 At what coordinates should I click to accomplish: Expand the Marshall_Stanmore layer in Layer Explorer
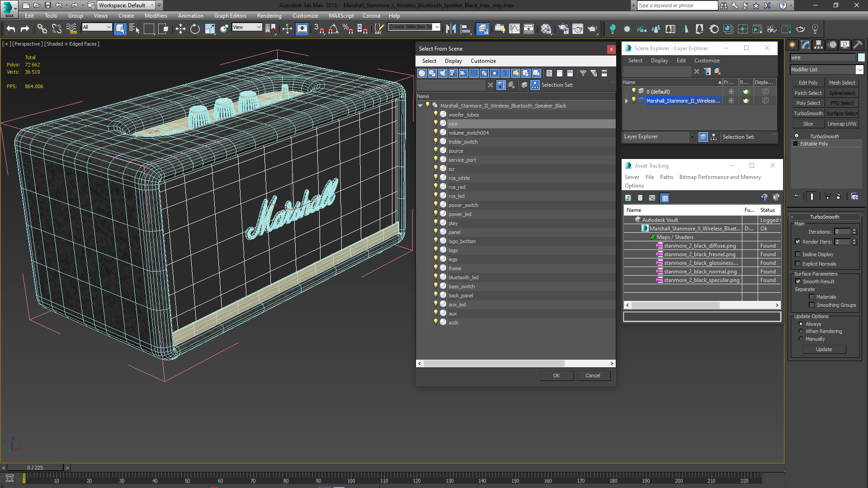[627, 101]
